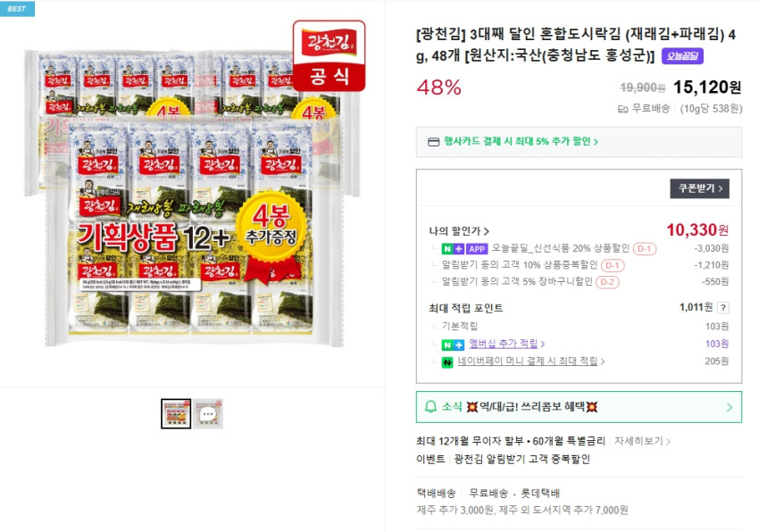The width and height of the screenshot is (759, 532).
Task: Click the 오늘끝딜 purple badge
Action: click(x=682, y=56)
